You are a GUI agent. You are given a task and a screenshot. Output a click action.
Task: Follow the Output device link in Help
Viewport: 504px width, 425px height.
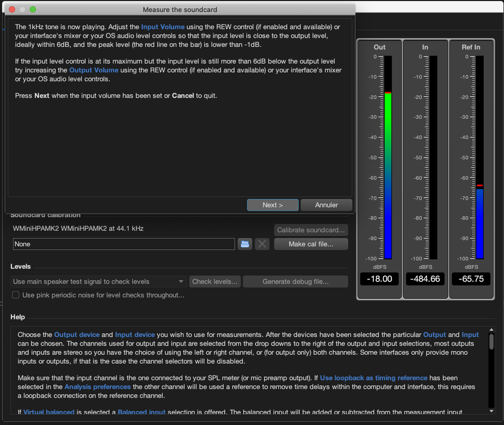point(77,335)
